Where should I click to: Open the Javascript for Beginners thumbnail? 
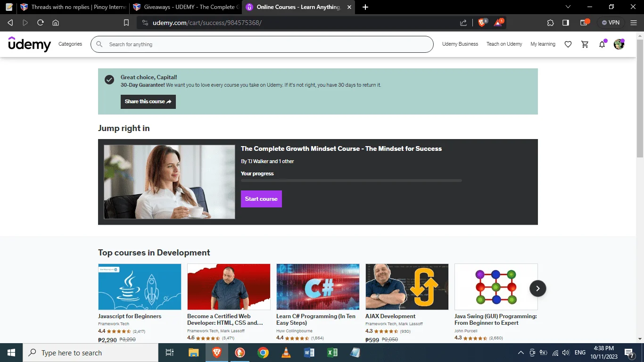click(140, 287)
